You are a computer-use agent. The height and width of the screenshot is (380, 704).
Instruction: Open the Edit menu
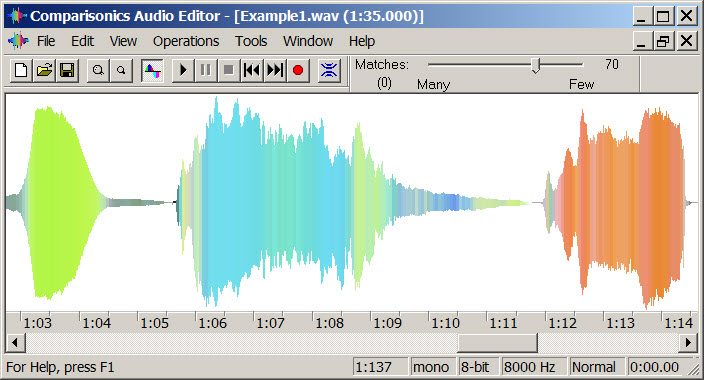[83, 41]
